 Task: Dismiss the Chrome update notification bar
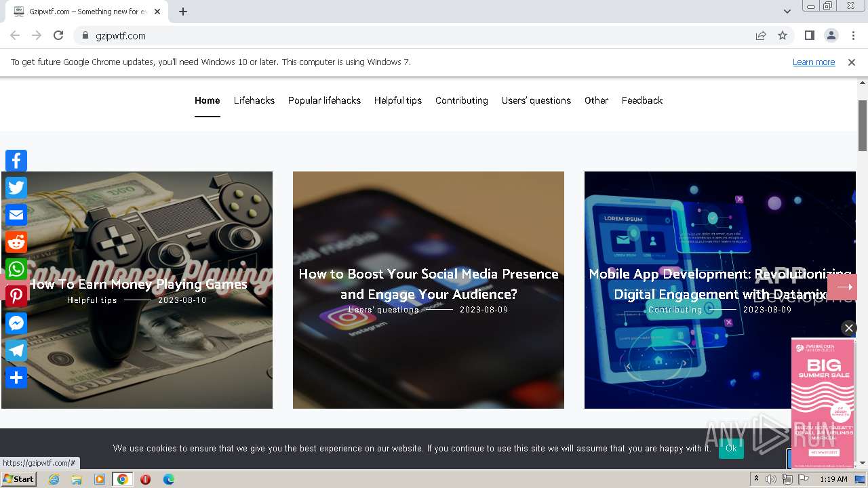pyautogui.click(x=851, y=62)
